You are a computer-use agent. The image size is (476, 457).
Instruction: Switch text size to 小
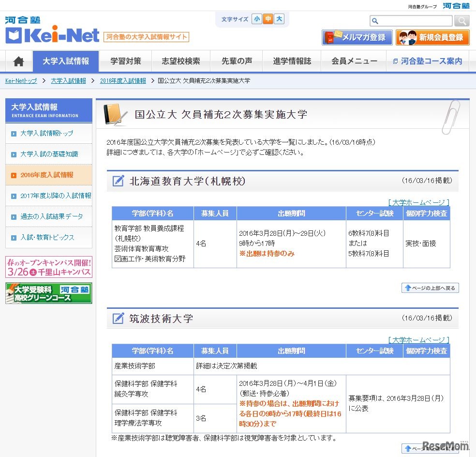pyautogui.click(x=256, y=19)
